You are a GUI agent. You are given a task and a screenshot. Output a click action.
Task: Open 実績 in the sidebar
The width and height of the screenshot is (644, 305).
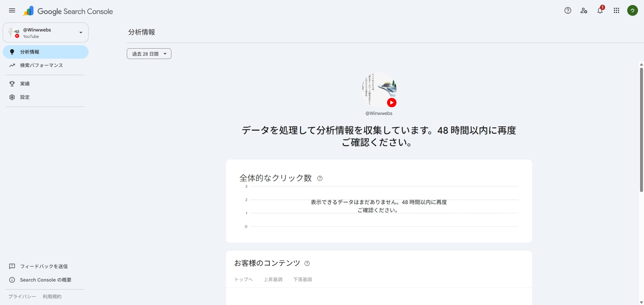[x=46, y=84]
